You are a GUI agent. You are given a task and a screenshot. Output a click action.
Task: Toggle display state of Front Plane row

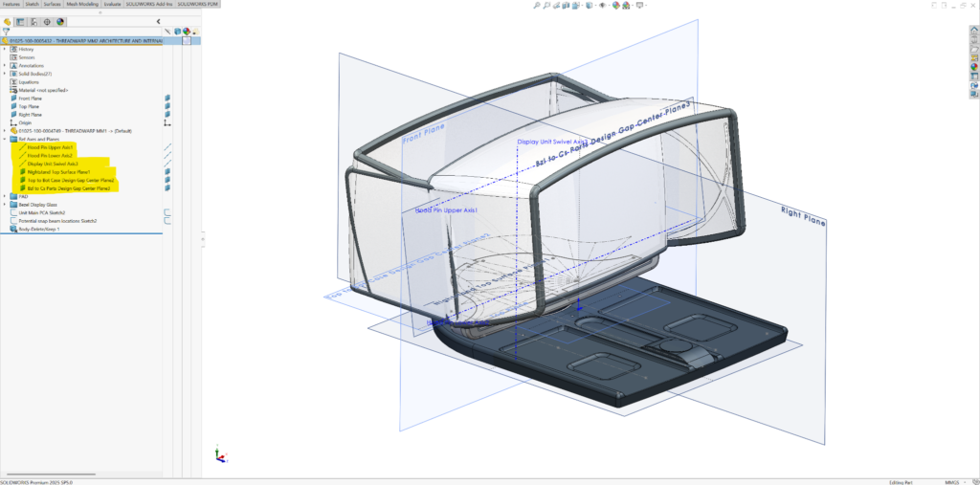pos(167,99)
